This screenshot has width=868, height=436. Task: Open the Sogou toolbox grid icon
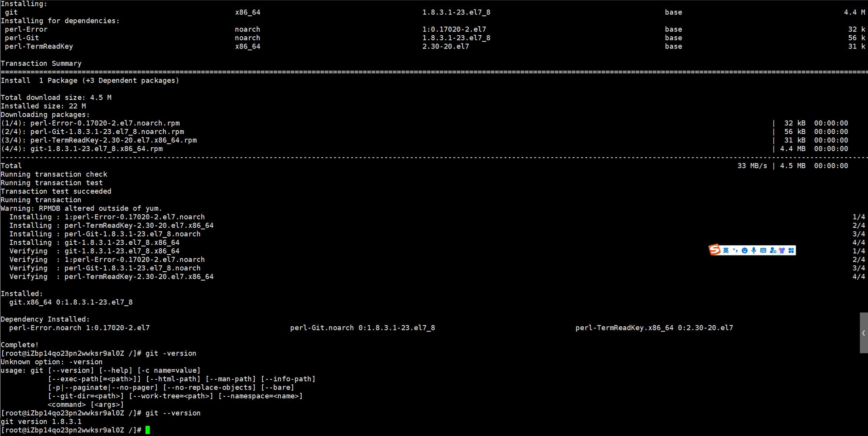(791, 250)
